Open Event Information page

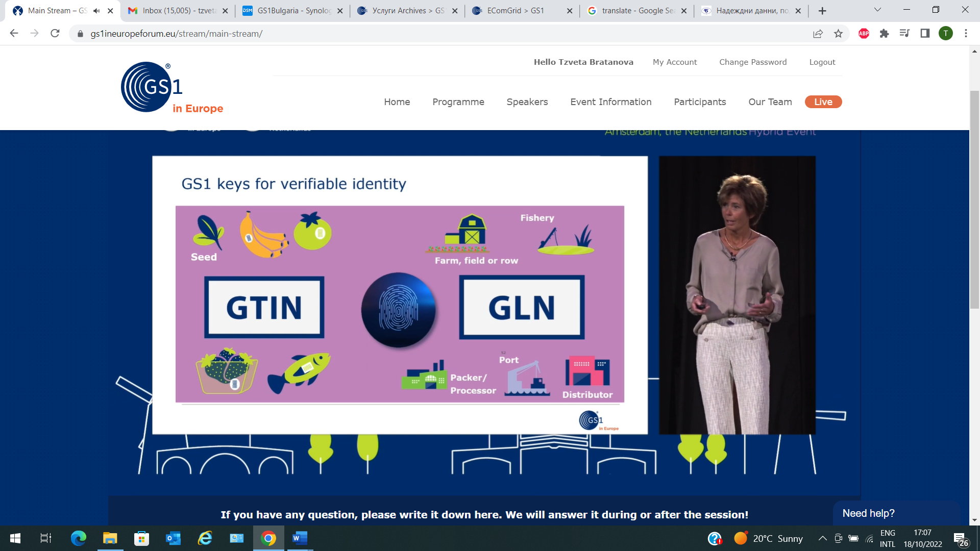coord(611,102)
